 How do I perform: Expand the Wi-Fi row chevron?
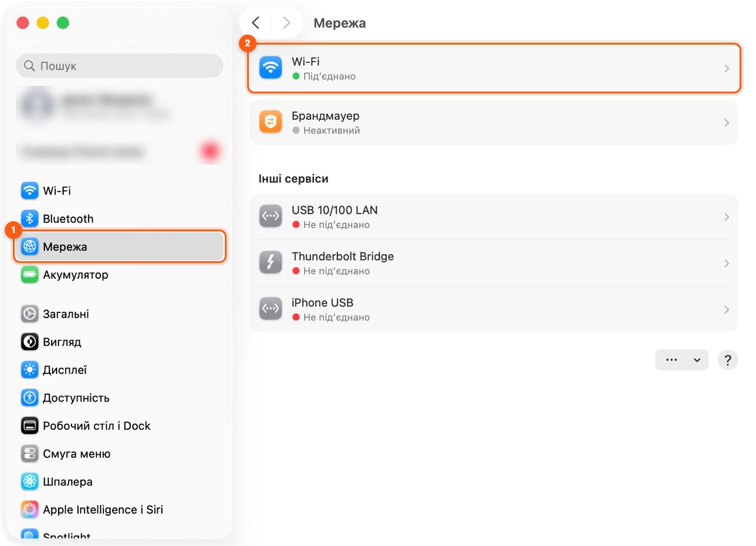[727, 68]
